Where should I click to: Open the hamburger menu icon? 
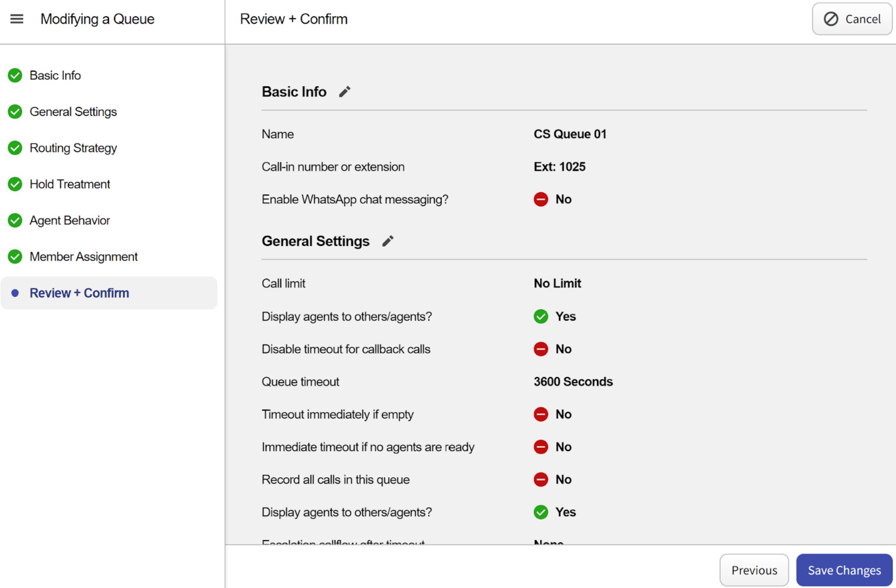[x=16, y=19]
